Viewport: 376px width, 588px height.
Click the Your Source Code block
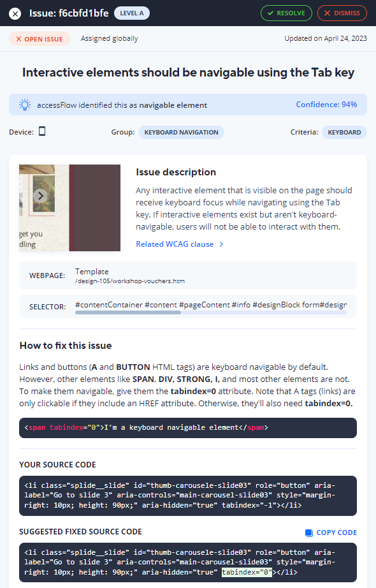pos(188,496)
